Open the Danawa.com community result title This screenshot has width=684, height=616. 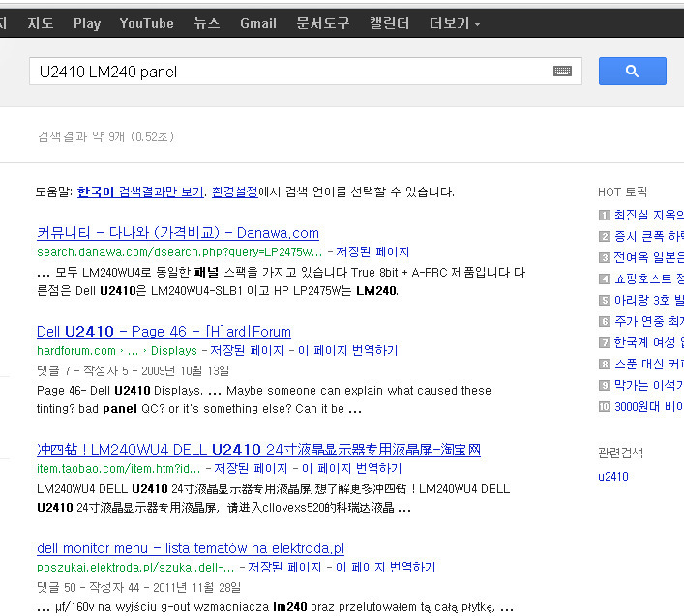click(x=178, y=233)
